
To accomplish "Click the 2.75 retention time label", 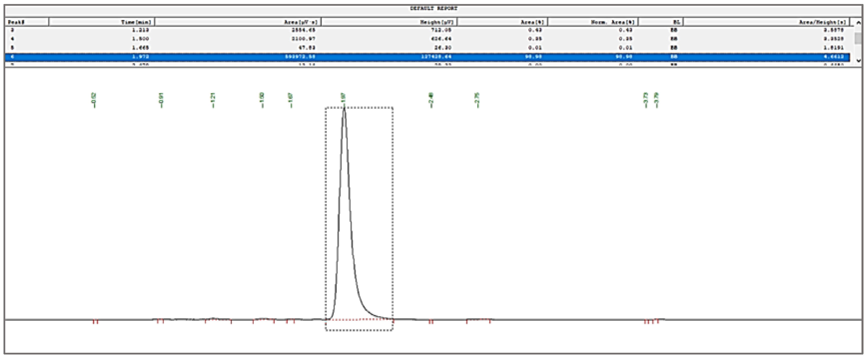I will pyautogui.click(x=477, y=100).
